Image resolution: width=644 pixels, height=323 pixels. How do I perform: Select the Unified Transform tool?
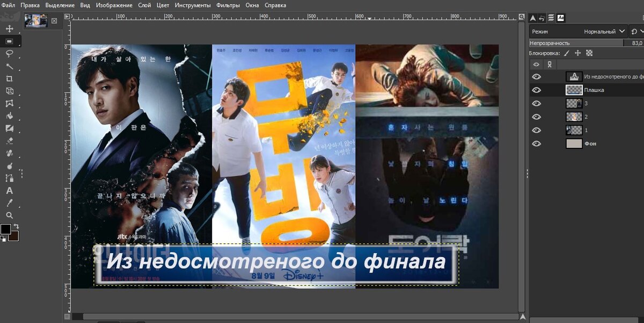coord(9,91)
